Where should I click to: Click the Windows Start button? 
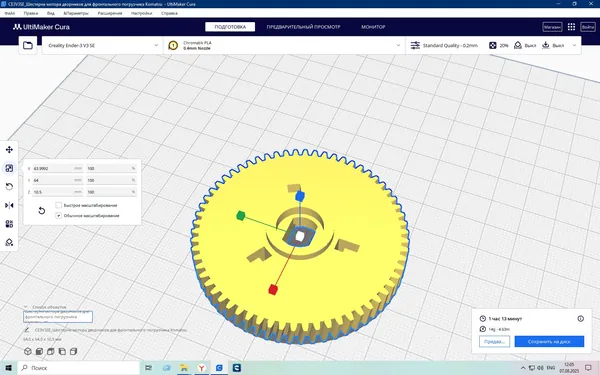pyautogui.click(x=8, y=368)
